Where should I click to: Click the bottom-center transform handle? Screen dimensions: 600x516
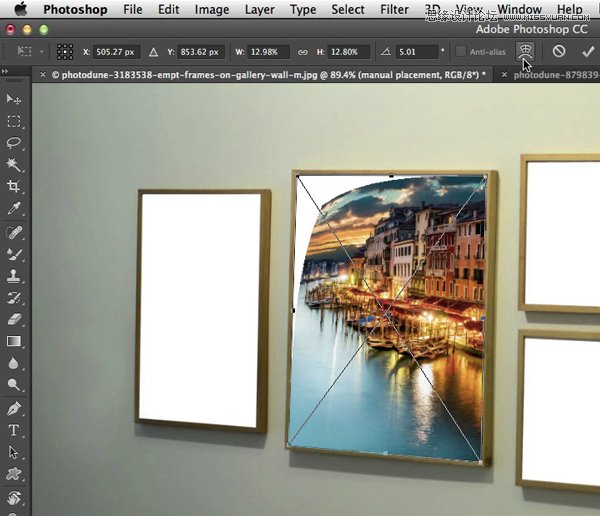pyautogui.click(x=385, y=453)
